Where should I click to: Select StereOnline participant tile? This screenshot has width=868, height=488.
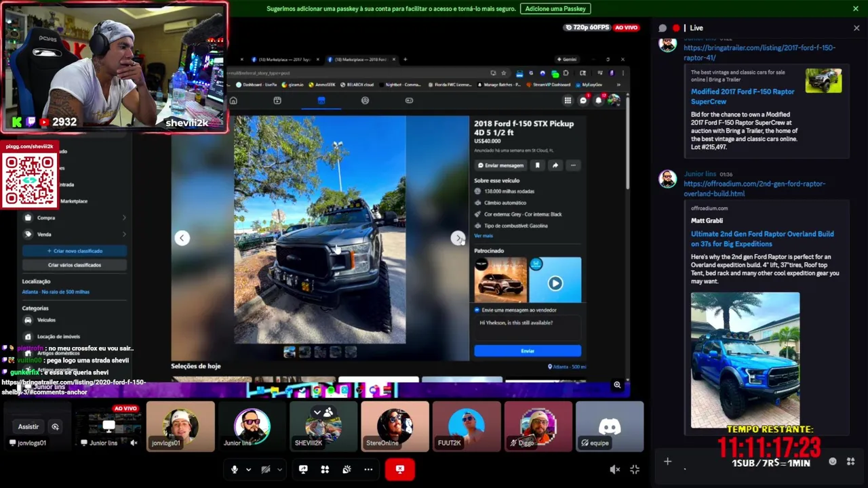395,426
